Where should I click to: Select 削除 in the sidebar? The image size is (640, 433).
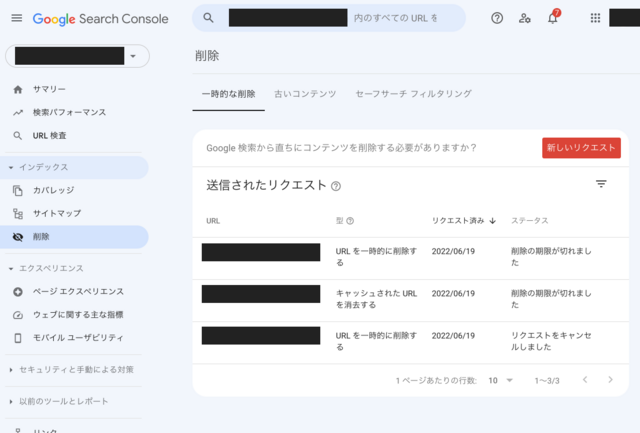point(74,237)
